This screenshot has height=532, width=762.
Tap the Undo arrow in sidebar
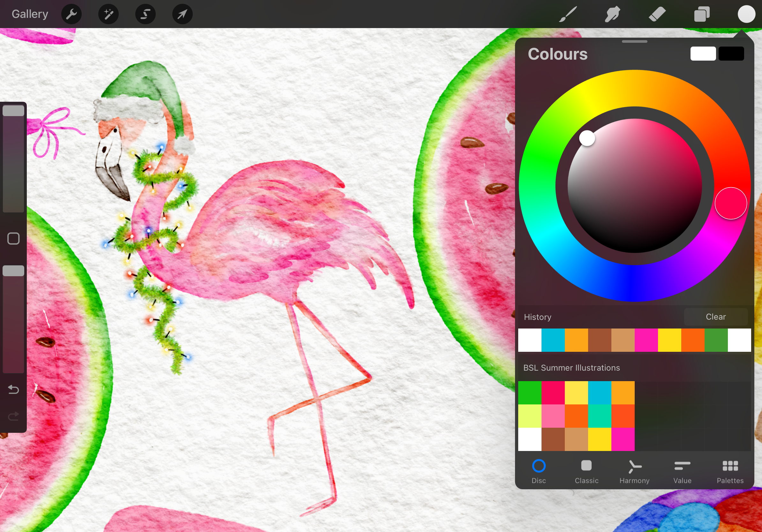coord(13,389)
